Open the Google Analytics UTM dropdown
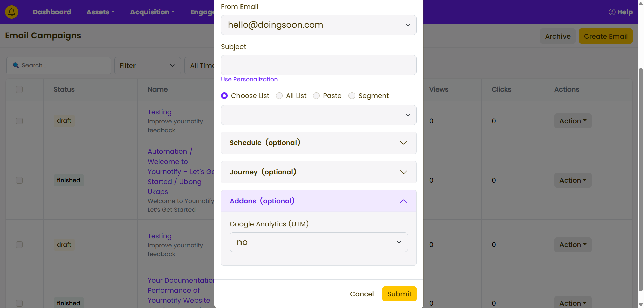 click(x=318, y=242)
